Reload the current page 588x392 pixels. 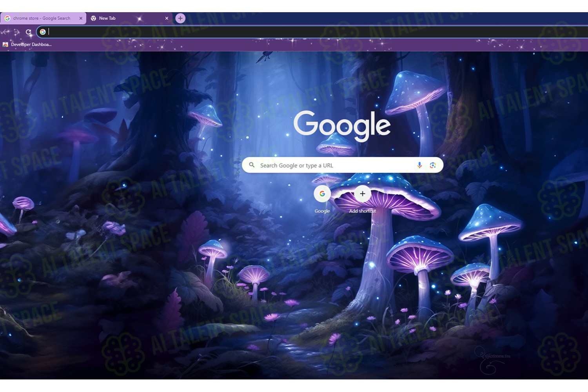coord(28,32)
